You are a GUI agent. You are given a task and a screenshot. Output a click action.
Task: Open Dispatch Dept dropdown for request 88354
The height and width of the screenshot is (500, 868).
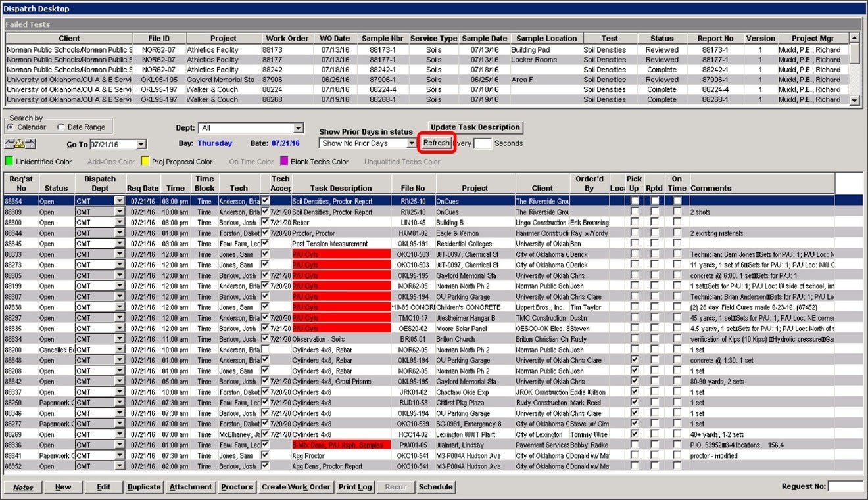point(119,201)
